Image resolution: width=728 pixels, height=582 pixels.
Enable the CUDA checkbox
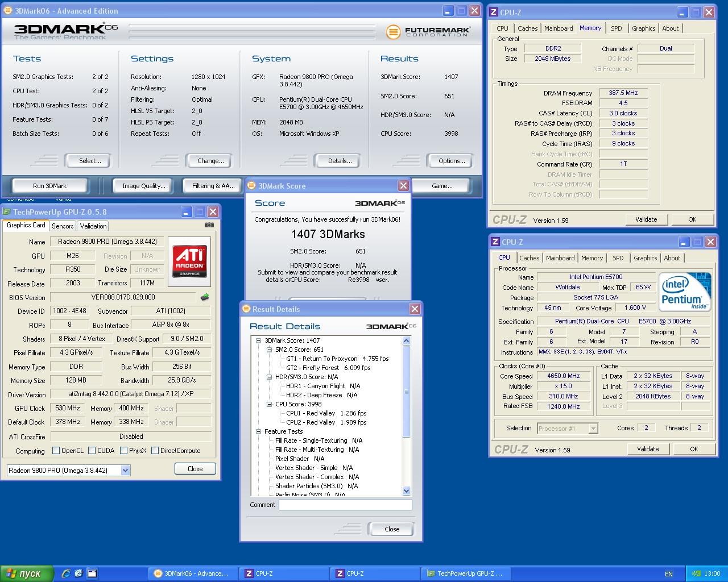pos(92,451)
